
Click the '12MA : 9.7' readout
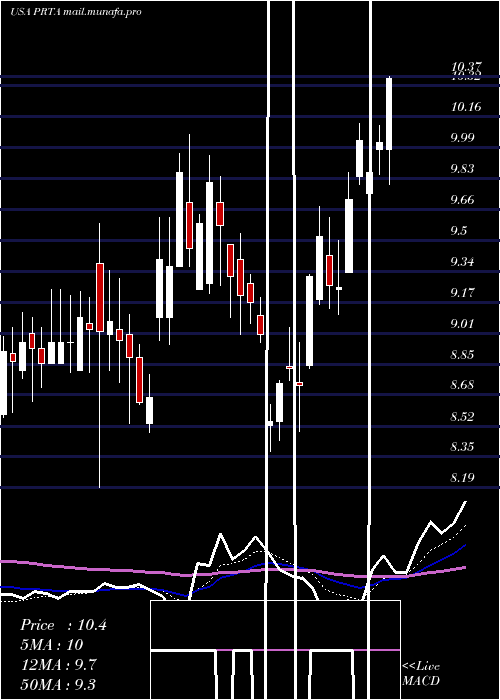click(x=58, y=665)
